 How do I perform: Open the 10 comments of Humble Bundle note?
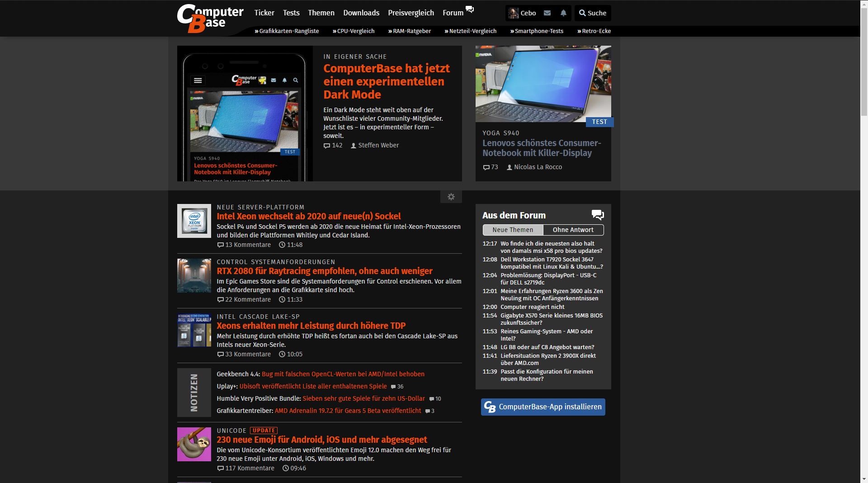(x=435, y=399)
